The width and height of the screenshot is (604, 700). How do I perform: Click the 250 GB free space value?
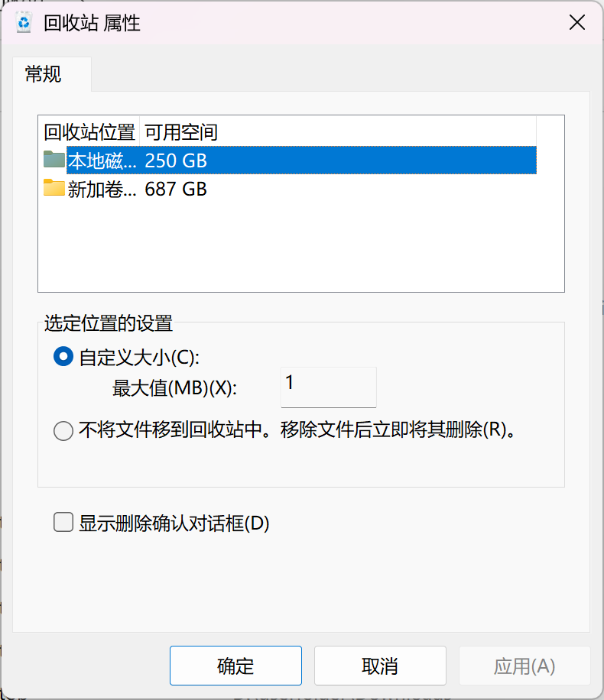tap(177, 160)
